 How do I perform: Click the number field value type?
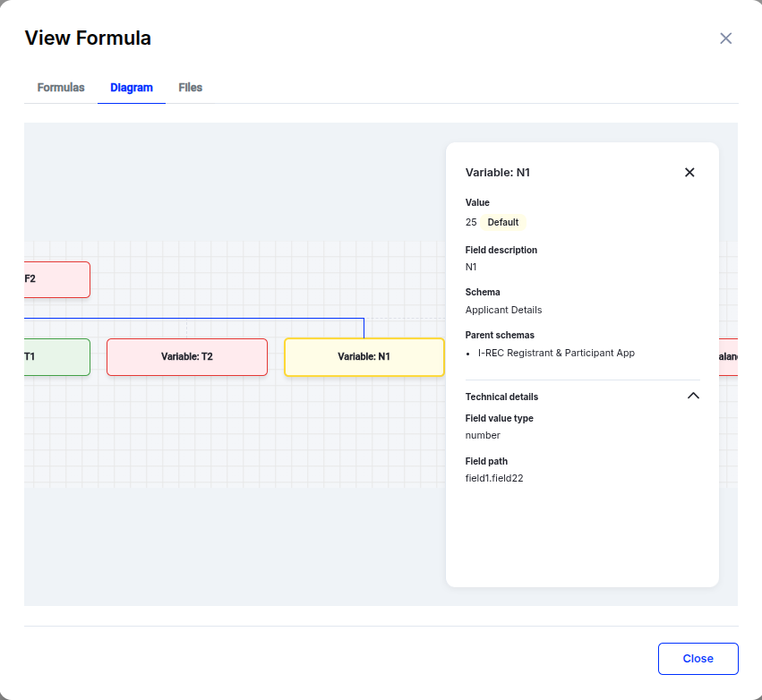click(x=483, y=435)
